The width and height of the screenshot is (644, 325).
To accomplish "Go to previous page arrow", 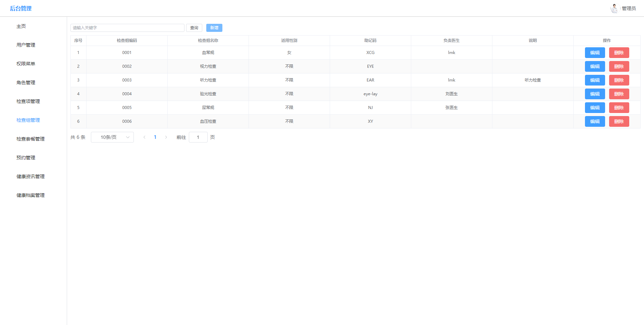I will [145, 137].
